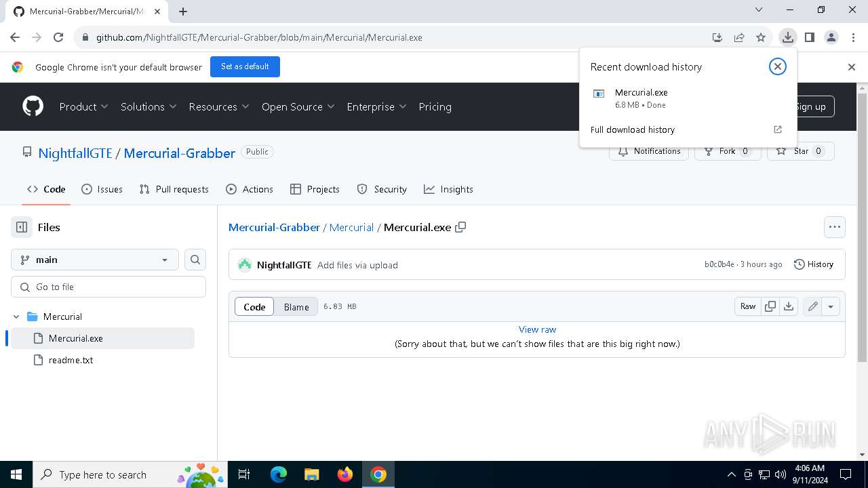Bookmark this page with star icon
The width and height of the screenshot is (868, 488).
761,37
